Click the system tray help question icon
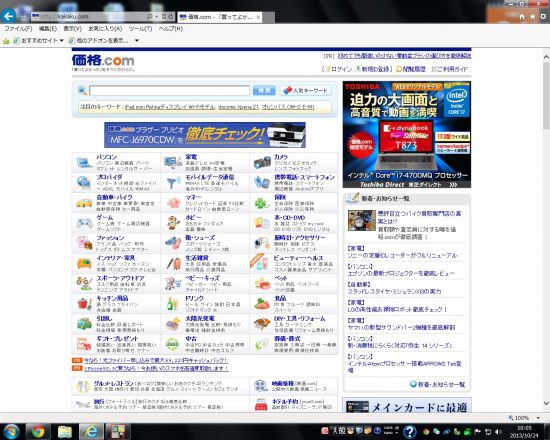 point(409,431)
